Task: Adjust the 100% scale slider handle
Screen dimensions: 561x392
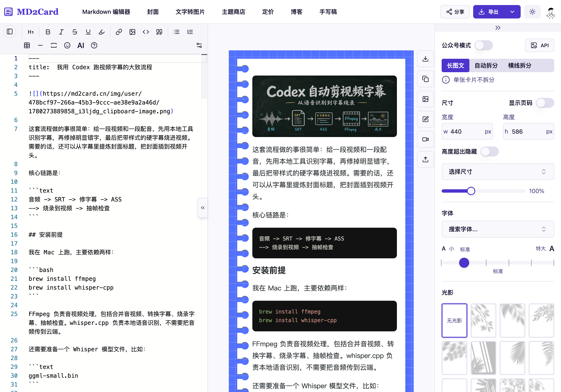Action: (x=471, y=191)
